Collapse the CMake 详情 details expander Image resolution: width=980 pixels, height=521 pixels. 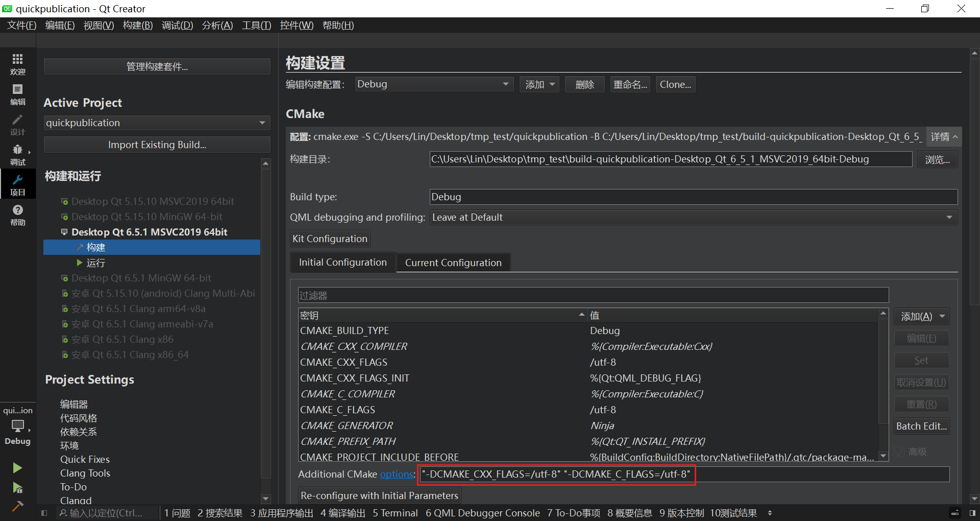click(944, 137)
